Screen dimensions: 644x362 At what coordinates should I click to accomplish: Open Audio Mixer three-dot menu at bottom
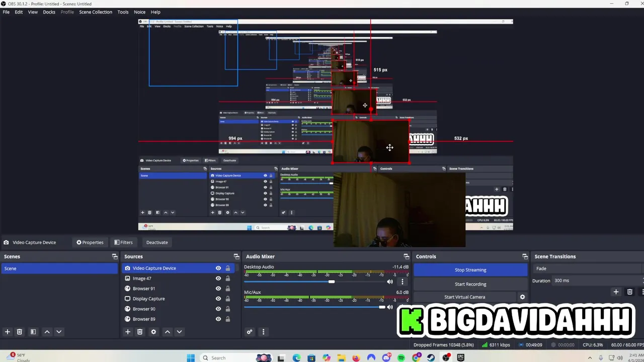[263, 332]
